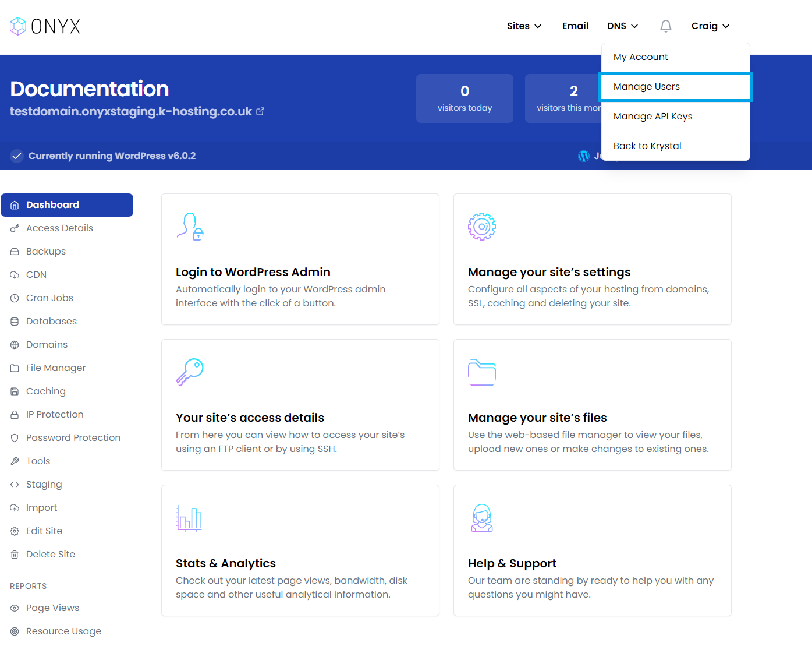Click the Documentation site title
Screen dimensions: 812x646
point(90,89)
